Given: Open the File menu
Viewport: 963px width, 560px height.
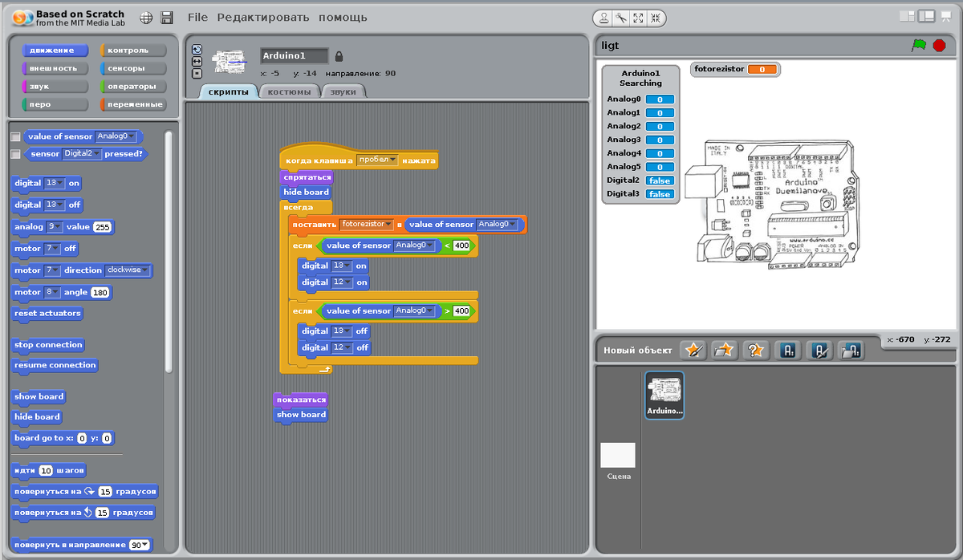Looking at the screenshot, I should click(197, 17).
